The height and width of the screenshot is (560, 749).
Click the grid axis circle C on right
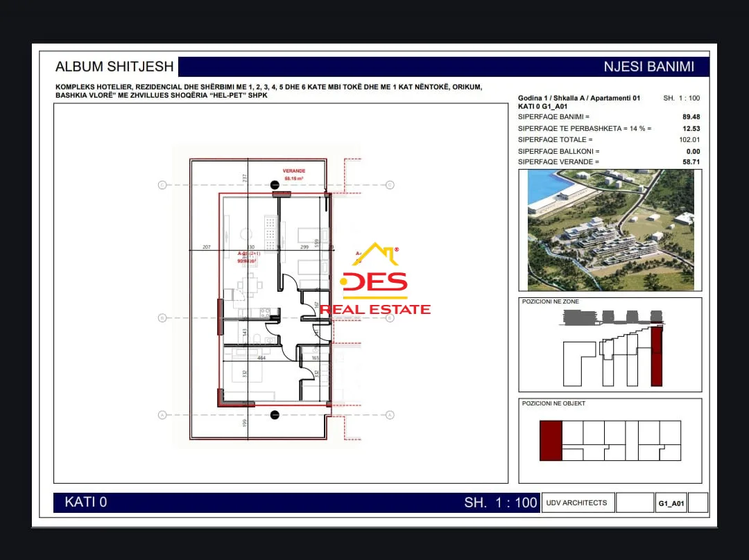pos(390,185)
